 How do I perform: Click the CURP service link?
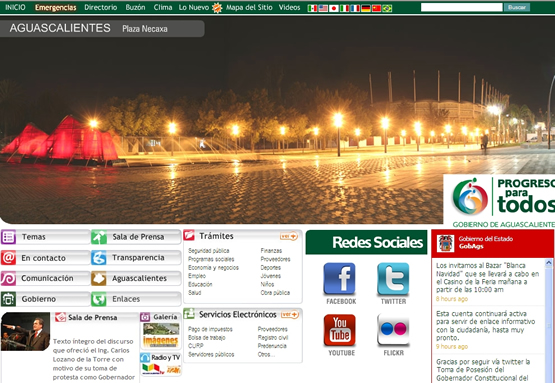[196, 346]
